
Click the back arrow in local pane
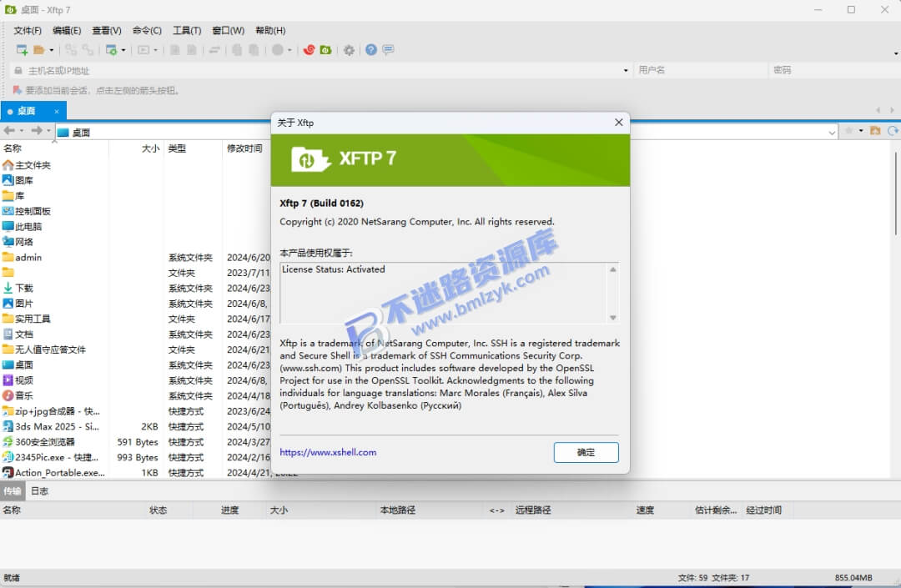8,131
